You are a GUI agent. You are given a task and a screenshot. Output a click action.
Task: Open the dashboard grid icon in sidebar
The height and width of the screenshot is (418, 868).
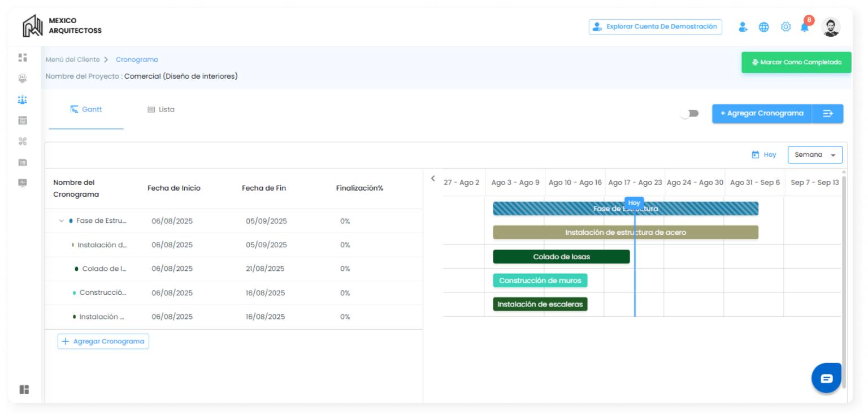pyautogui.click(x=23, y=58)
